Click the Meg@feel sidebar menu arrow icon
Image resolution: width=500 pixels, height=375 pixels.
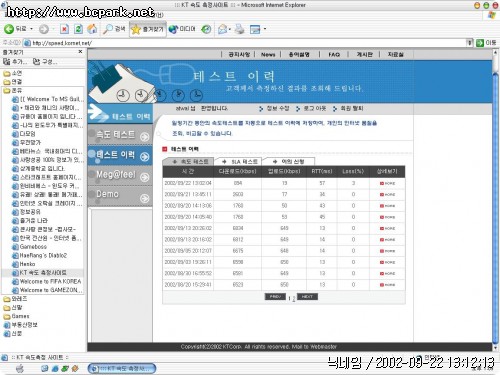(x=144, y=177)
